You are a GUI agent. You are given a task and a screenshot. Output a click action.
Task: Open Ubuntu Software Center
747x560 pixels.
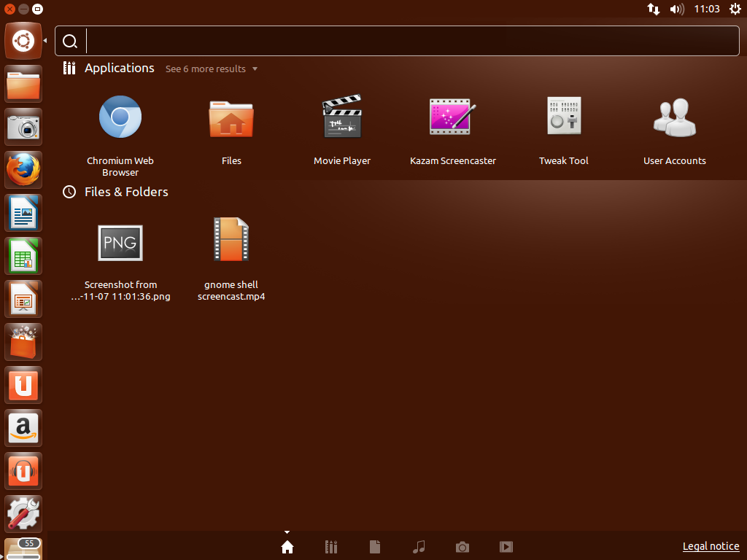[23, 341]
